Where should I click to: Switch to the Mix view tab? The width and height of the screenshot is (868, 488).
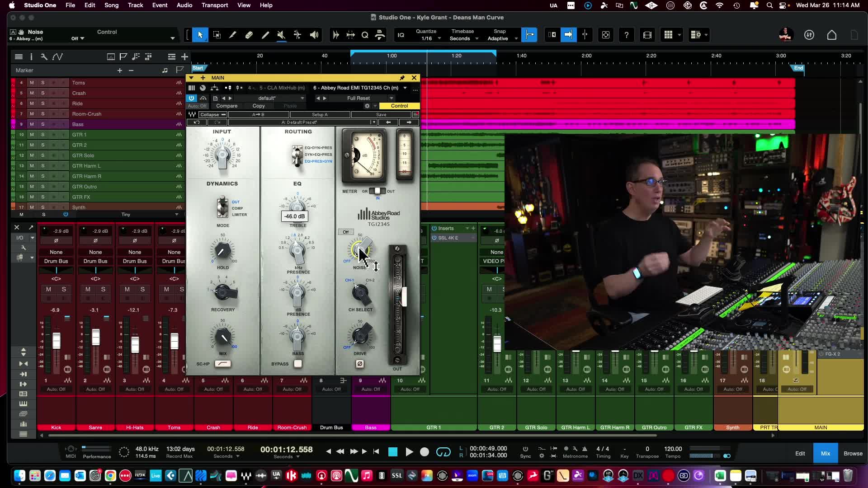(826, 453)
